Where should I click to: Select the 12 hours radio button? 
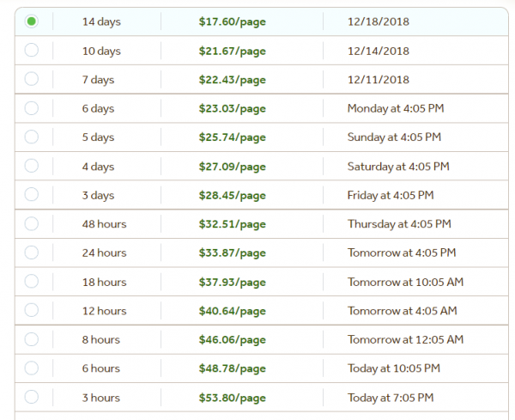coord(32,311)
